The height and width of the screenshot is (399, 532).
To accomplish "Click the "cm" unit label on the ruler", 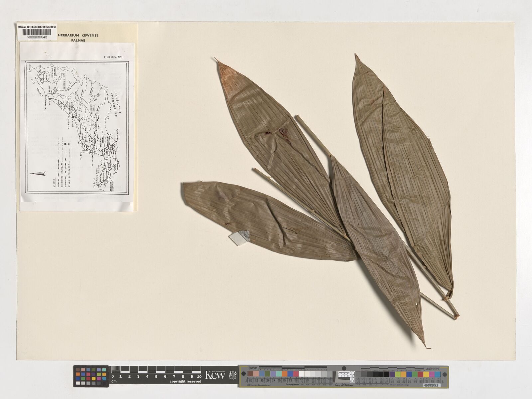I will click(114, 382).
